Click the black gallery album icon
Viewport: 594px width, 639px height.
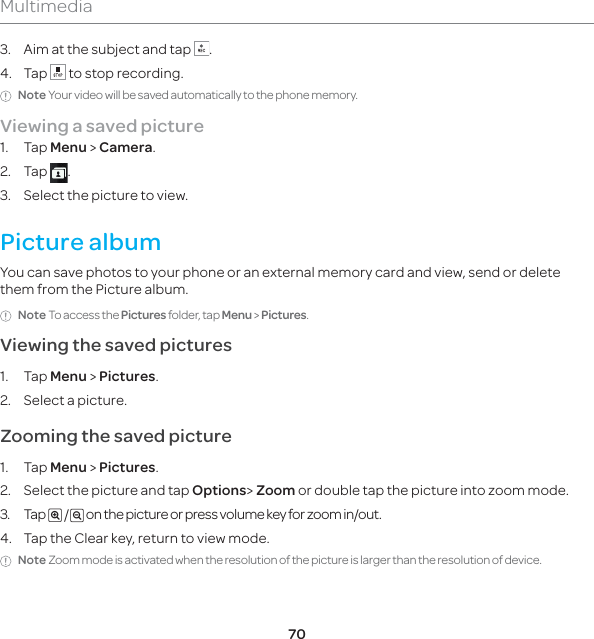point(59,173)
